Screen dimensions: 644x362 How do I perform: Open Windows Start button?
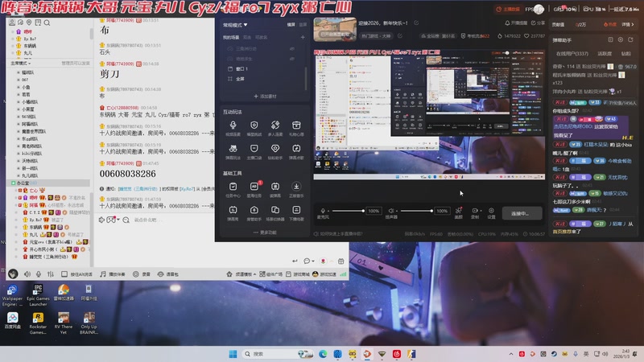(233, 354)
